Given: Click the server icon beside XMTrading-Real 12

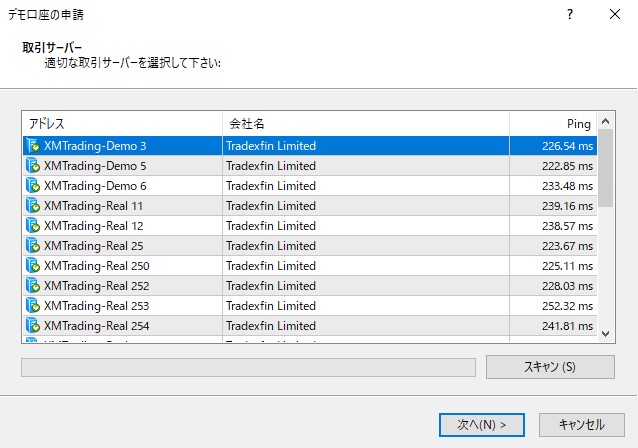Looking at the screenshot, I should pos(33,226).
